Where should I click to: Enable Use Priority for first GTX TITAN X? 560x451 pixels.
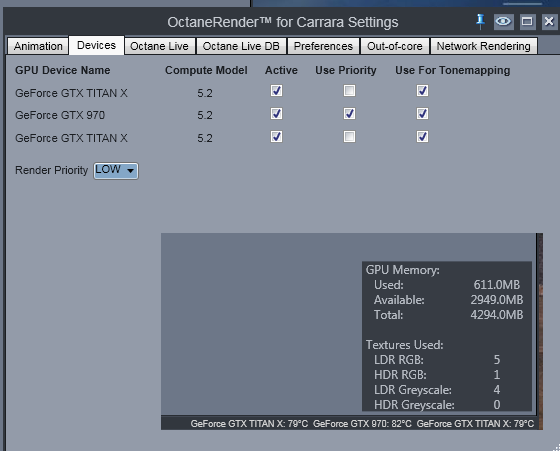tap(349, 91)
